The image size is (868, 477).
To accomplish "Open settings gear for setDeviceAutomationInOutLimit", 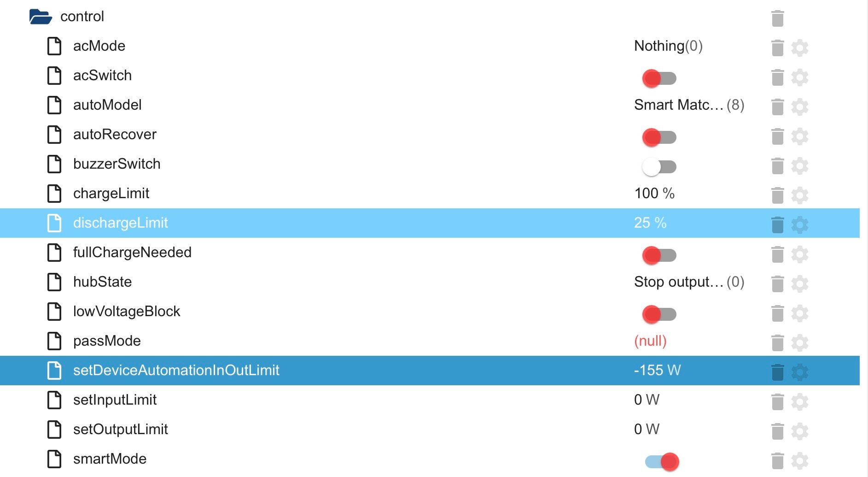I will (x=799, y=372).
